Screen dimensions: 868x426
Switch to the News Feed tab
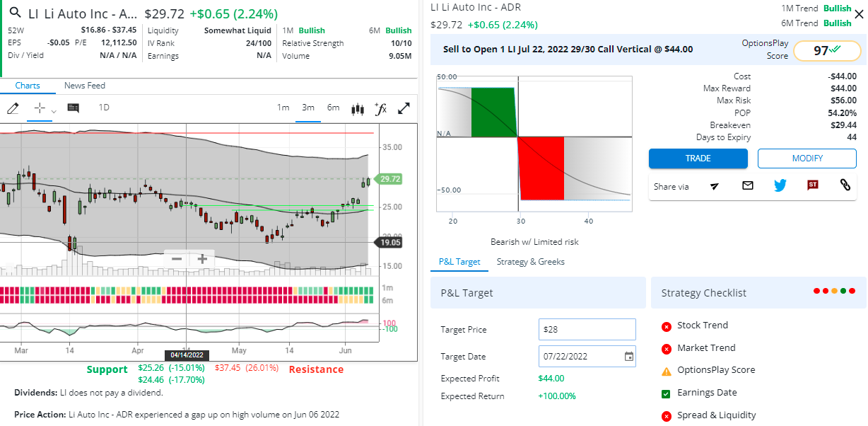pyautogui.click(x=85, y=86)
